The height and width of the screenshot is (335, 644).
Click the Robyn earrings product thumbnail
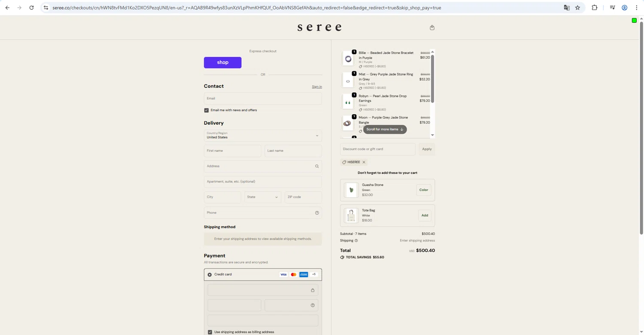click(348, 102)
